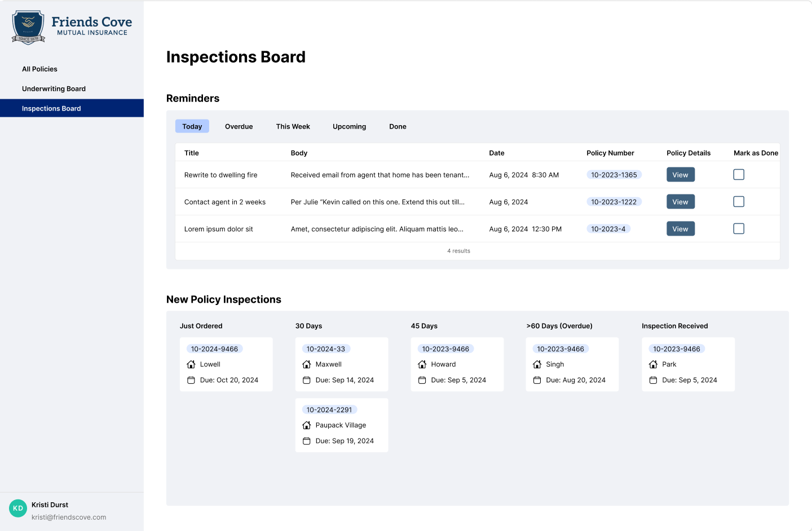Check the box for Contact agent in 2 weeks

point(739,202)
